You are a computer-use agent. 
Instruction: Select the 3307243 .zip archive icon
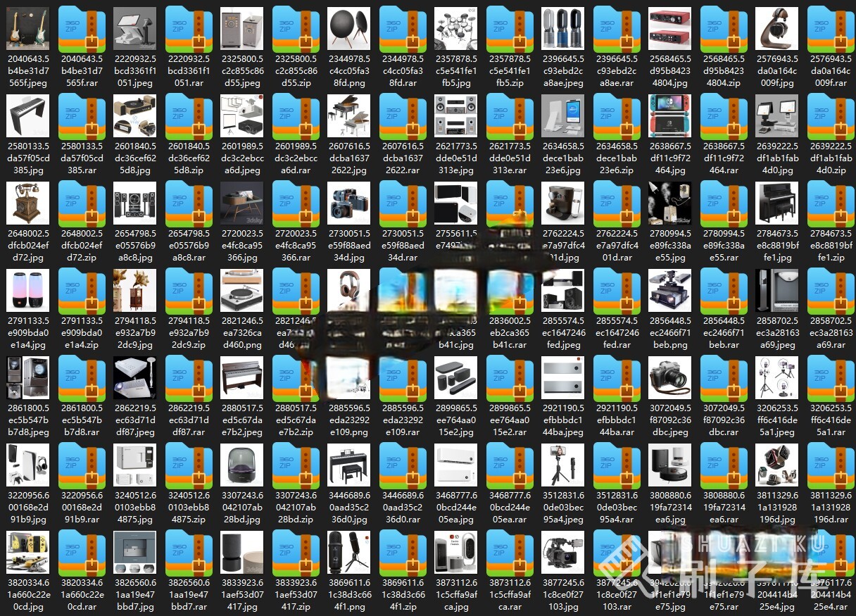[296, 465]
